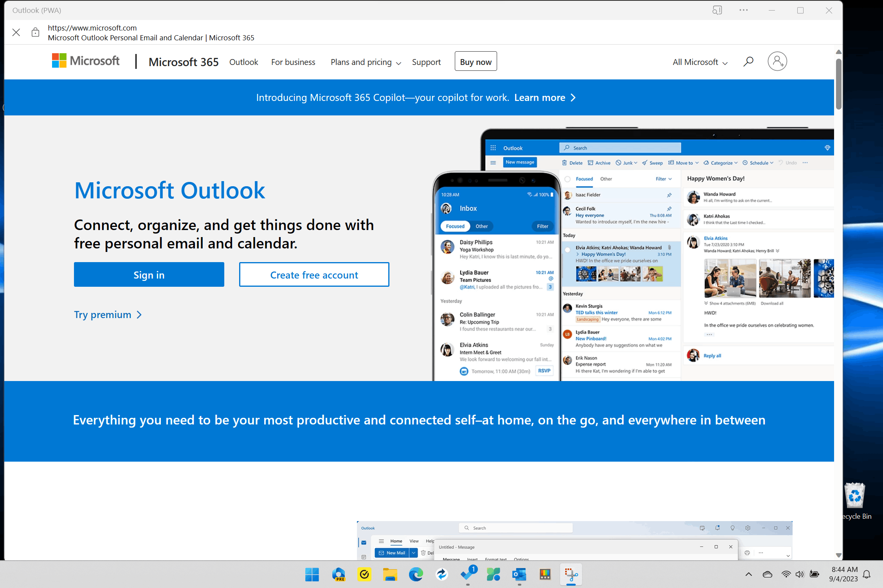The image size is (883, 588).
Task: Select Outlook in the top navigation menu
Action: pyautogui.click(x=243, y=62)
